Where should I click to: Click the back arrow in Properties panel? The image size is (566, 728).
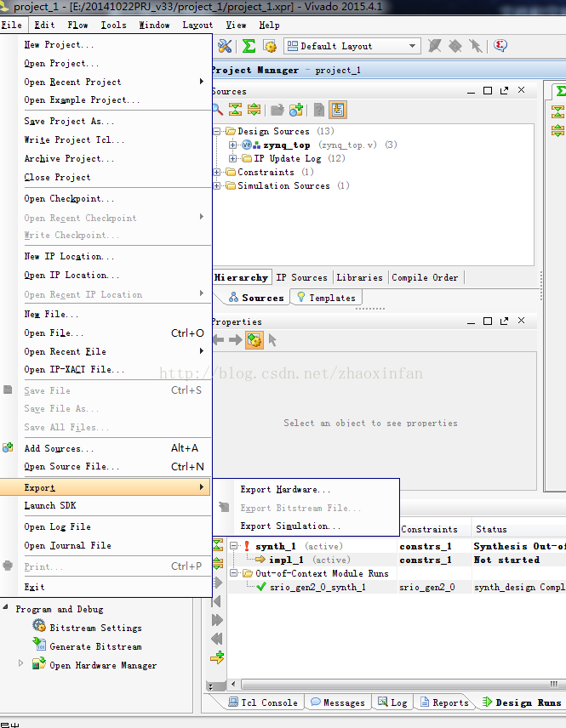(218, 340)
